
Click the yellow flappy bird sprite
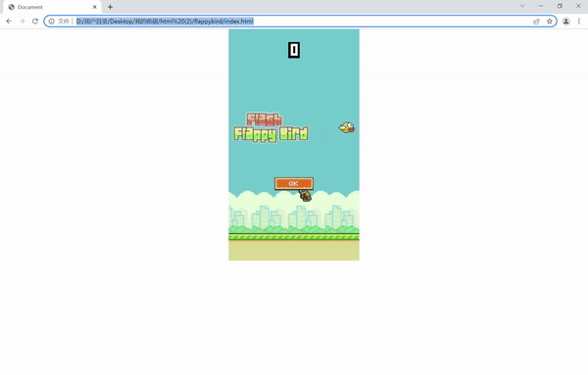point(347,127)
